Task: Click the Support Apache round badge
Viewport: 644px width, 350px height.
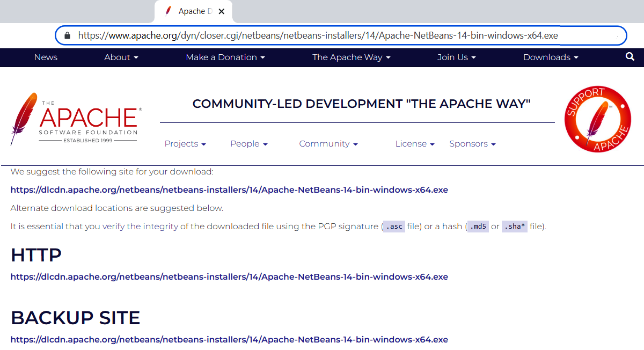Action: (x=597, y=119)
